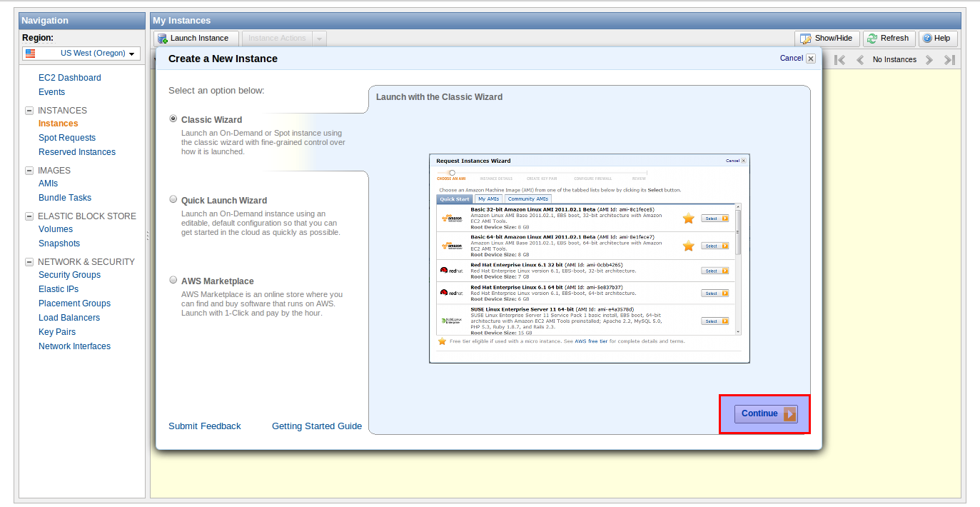
Task: Select the AWS Marketplace radio button
Action: 173,281
